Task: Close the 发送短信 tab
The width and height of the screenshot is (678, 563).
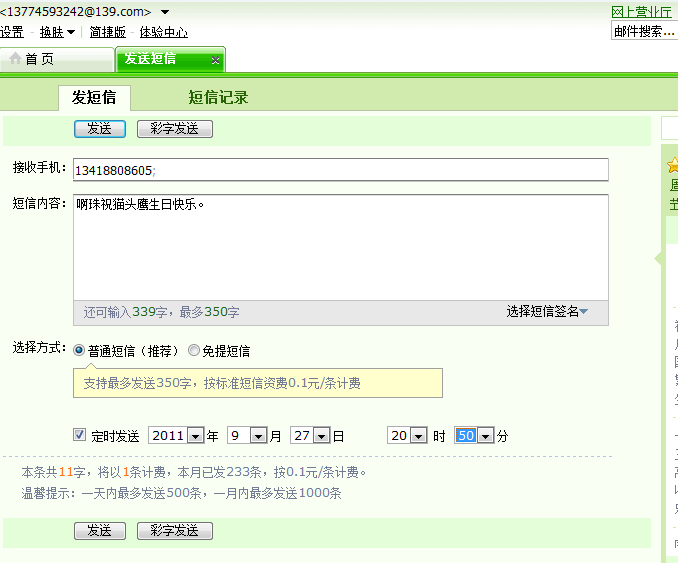Action: pyautogui.click(x=215, y=60)
